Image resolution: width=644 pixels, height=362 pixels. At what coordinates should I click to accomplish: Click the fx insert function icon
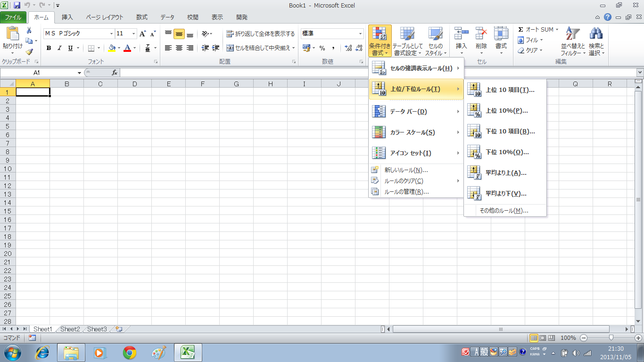pyautogui.click(x=114, y=73)
